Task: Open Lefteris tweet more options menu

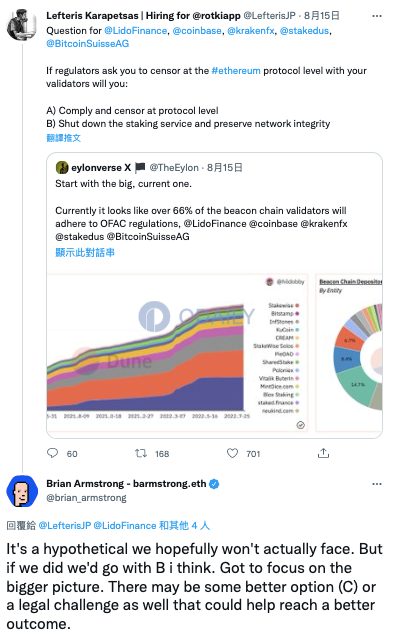Action: 377,16
